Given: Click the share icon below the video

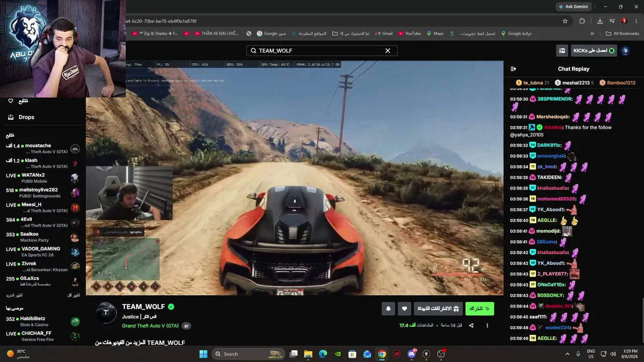Looking at the screenshot, I should click(471, 326).
